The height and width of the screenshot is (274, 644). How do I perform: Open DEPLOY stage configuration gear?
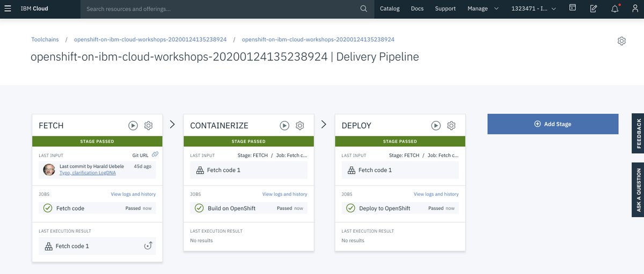[451, 125]
